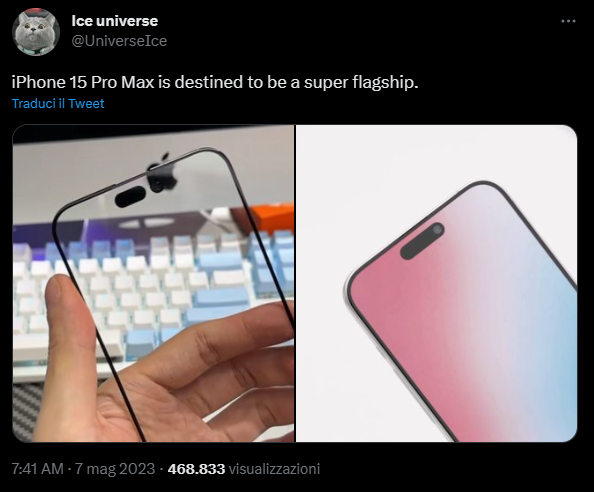This screenshot has width=594, height=492.
Task: Click the black pill cutout on glass panel
Action: click(x=130, y=197)
